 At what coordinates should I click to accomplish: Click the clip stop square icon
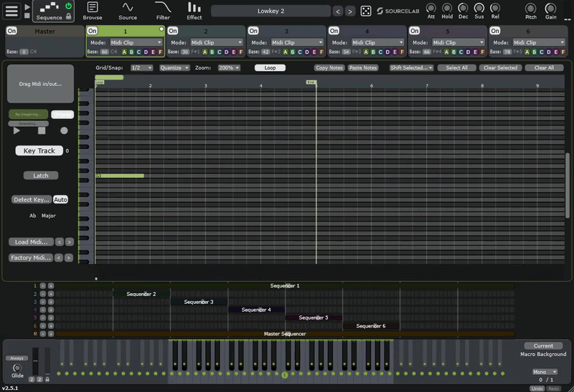pos(42,130)
